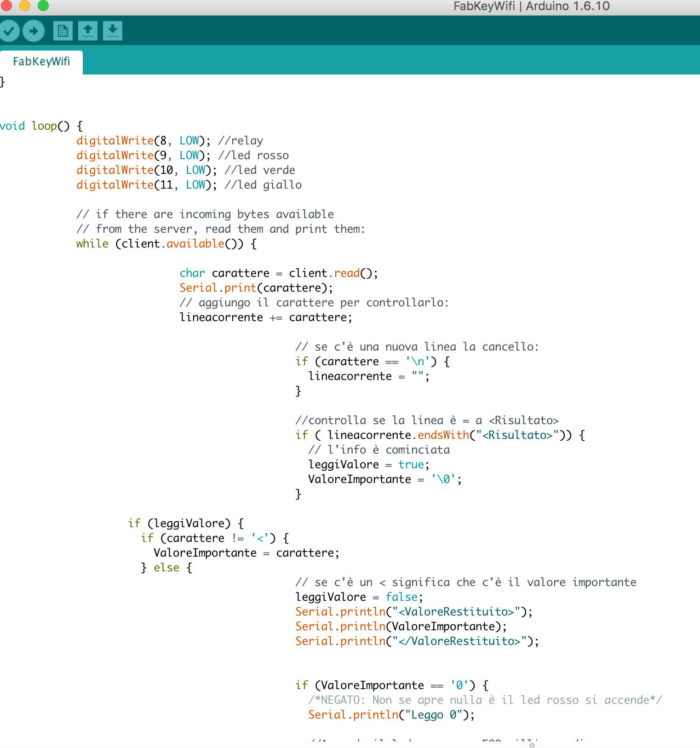Click the 'void loop() {' line
700x748 pixels.
pos(41,126)
